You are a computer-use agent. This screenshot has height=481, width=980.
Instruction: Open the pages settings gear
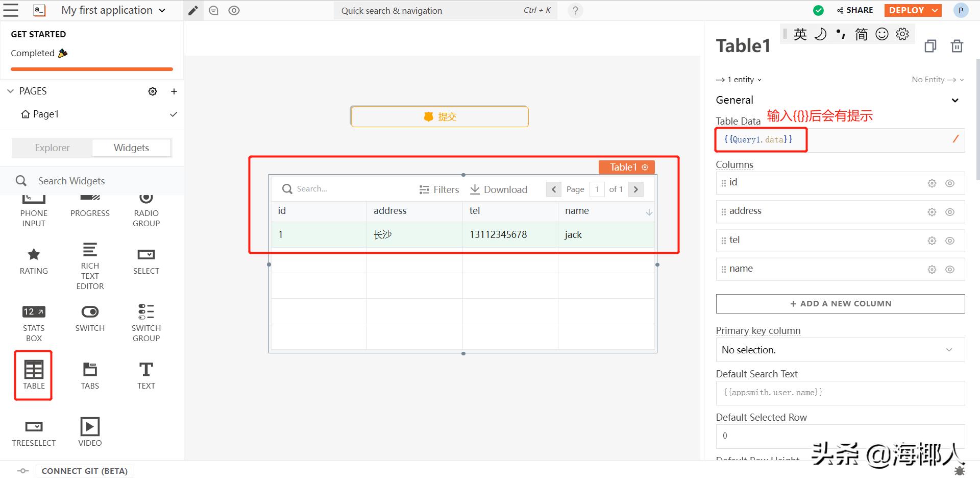pos(152,91)
